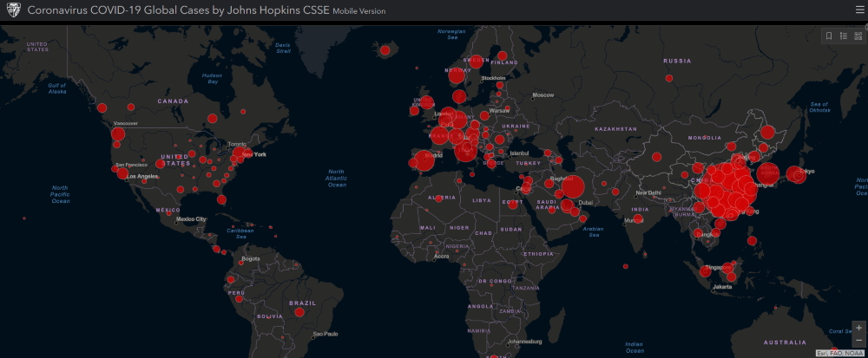Click the red marker near Vancouver
The width and height of the screenshot is (868, 358).
pyautogui.click(x=118, y=133)
